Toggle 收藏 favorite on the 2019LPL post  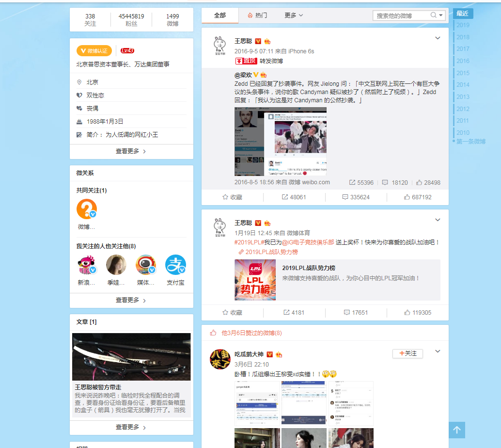click(232, 313)
